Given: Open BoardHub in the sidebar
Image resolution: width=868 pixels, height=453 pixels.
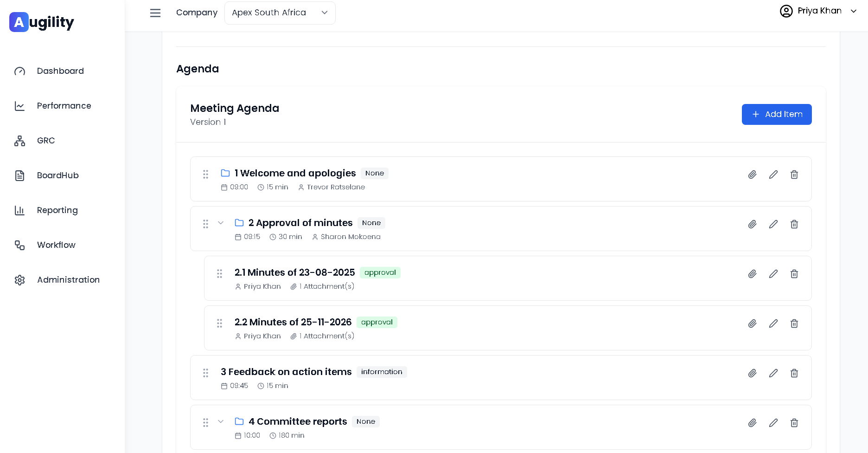Looking at the screenshot, I should tap(58, 175).
